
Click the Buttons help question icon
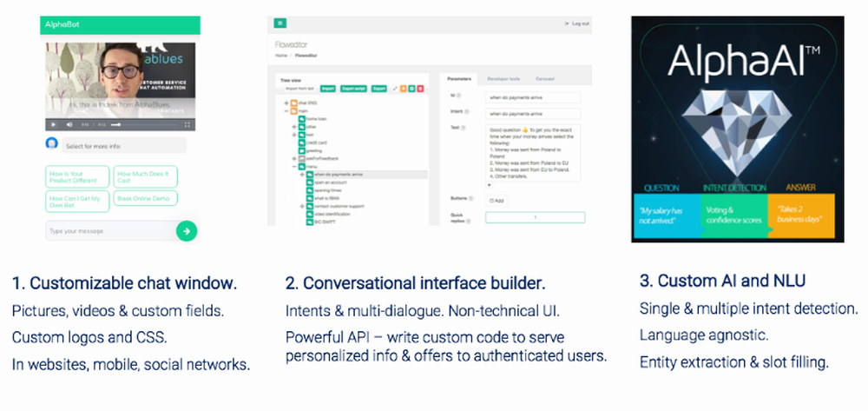[471, 198]
